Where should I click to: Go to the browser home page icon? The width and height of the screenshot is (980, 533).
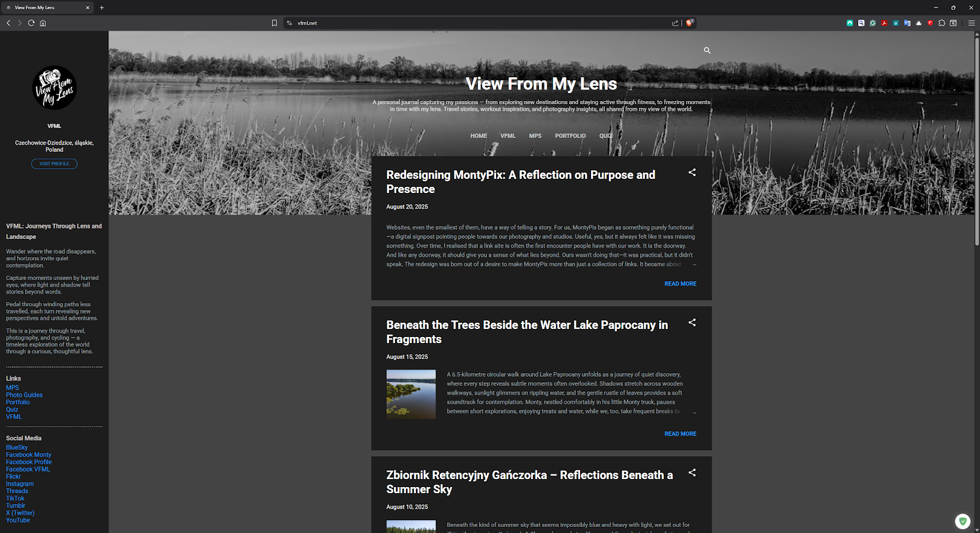(43, 23)
